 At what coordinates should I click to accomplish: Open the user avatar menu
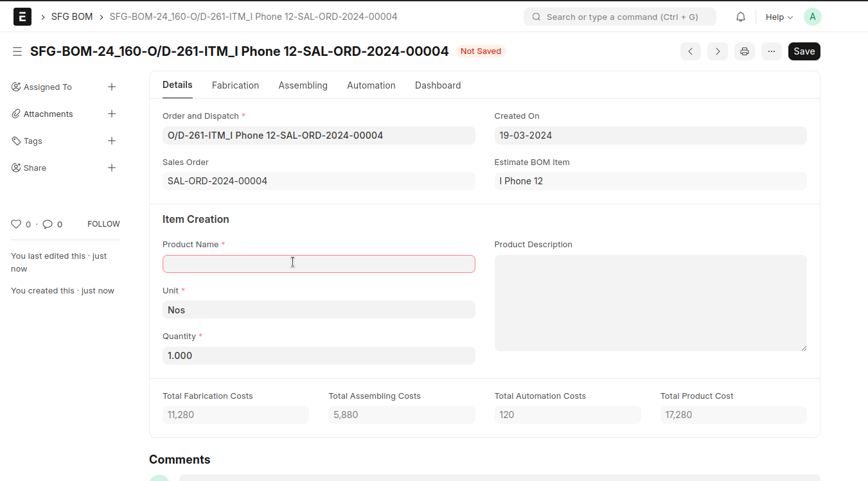coord(813,17)
